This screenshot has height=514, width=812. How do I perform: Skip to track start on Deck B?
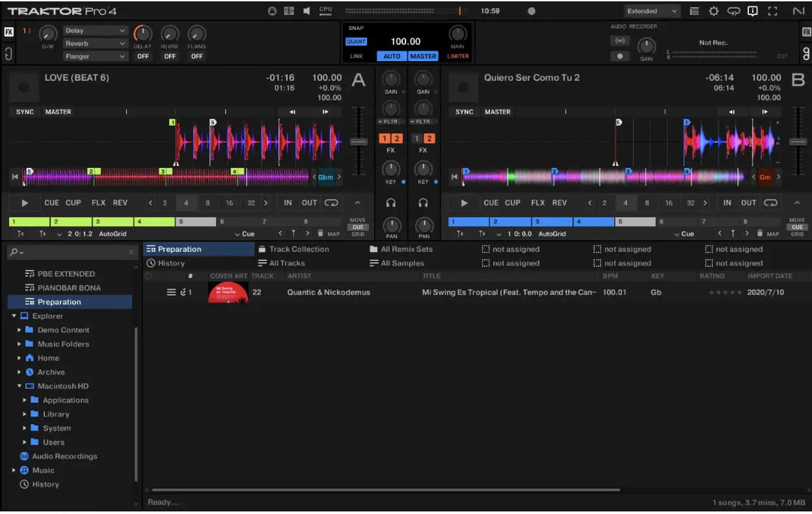(454, 176)
